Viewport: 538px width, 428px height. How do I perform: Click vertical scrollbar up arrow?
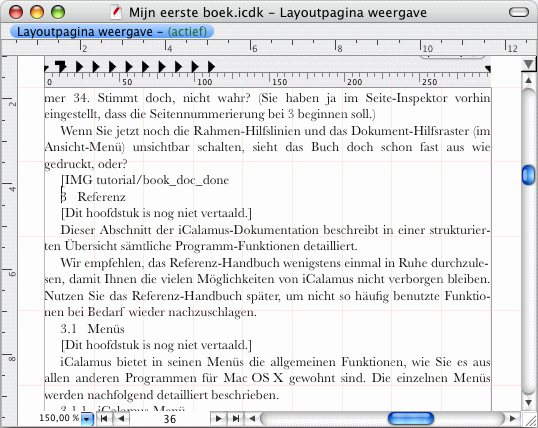click(528, 80)
